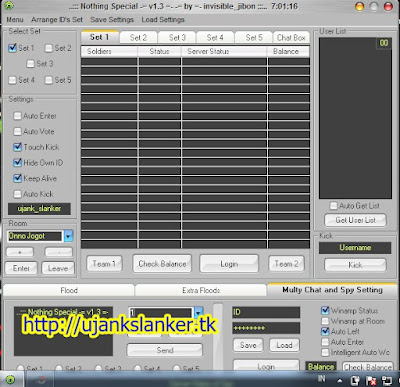Click the Leave room button
This screenshot has height=387, width=400.
[58, 268]
